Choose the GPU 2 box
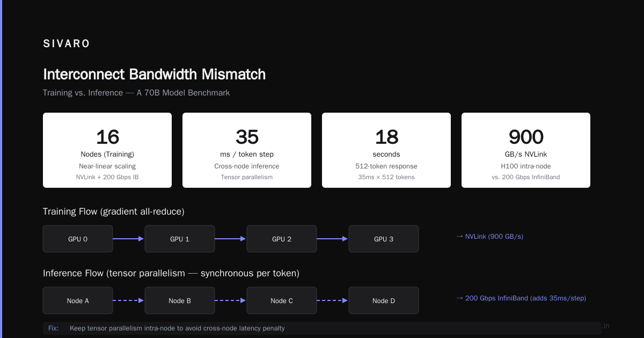This screenshot has width=644, height=338. tap(282, 239)
